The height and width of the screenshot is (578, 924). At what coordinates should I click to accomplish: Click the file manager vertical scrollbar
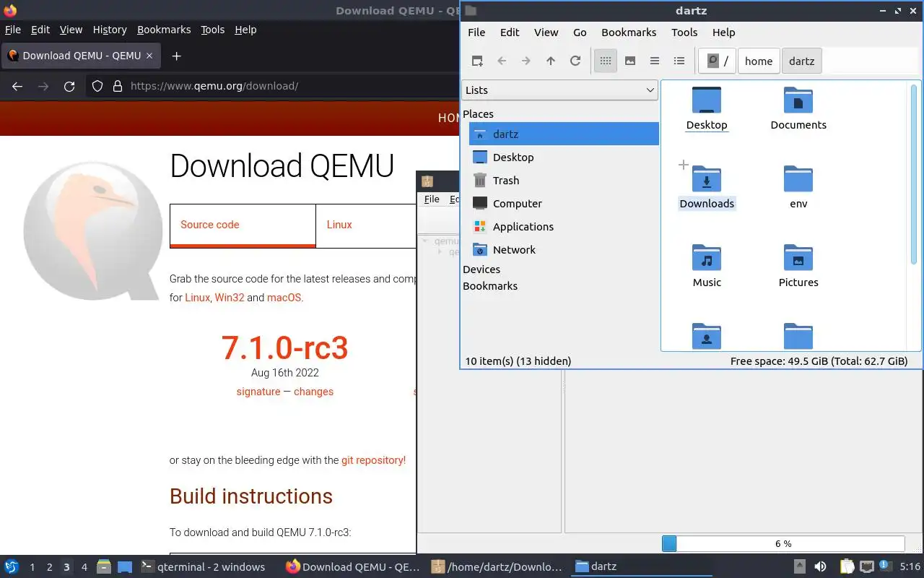(x=914, y=173)
